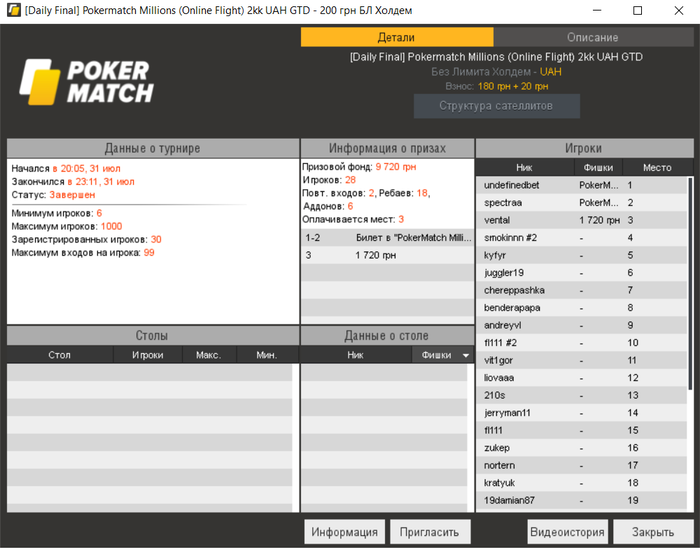Switch to the Описание tab
Image resolution: width=700 pixels, height=552 pixels.
[593, 37]
